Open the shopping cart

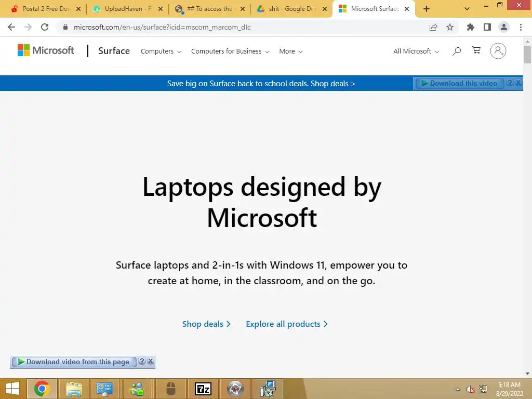(476, 50)
